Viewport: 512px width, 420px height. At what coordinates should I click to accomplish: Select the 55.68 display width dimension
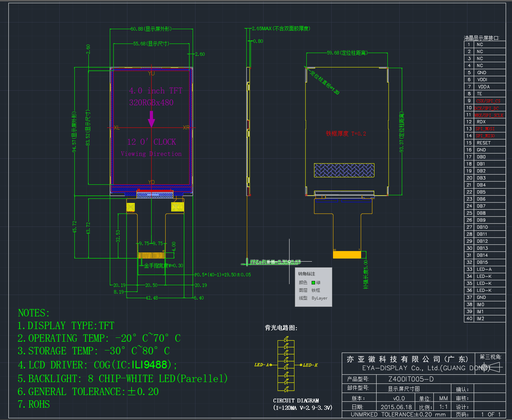coord(151,44)
